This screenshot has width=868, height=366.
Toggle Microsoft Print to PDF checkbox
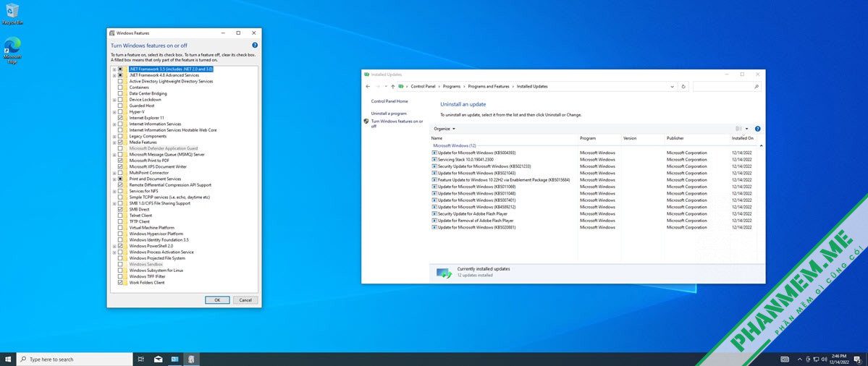click(x=120, y=161)
